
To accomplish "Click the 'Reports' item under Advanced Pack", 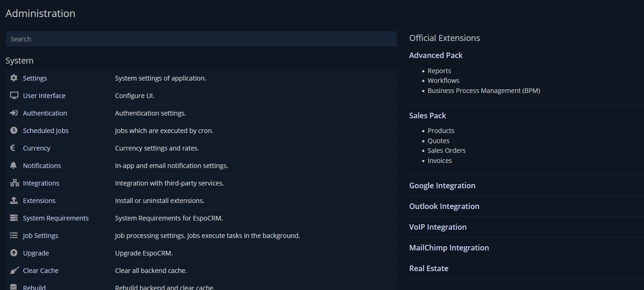I will point(439,71).
